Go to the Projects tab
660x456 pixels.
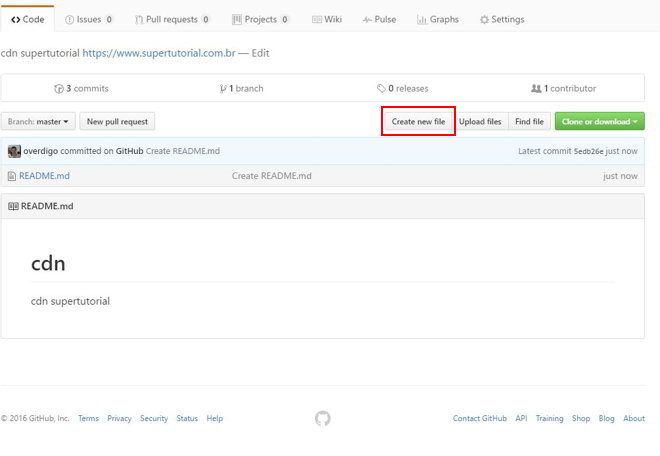[x=260, y=19]
